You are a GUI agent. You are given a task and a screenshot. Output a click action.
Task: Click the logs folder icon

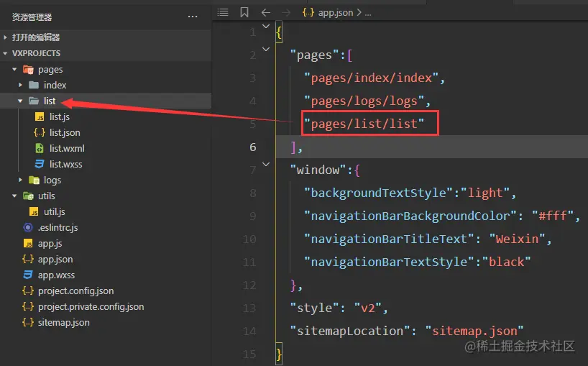coord(34,180)
